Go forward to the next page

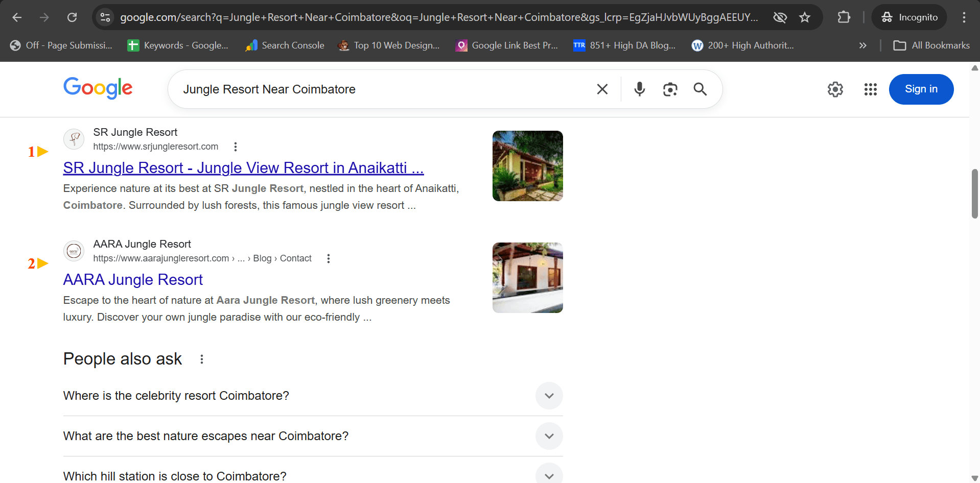pos(44,17)
